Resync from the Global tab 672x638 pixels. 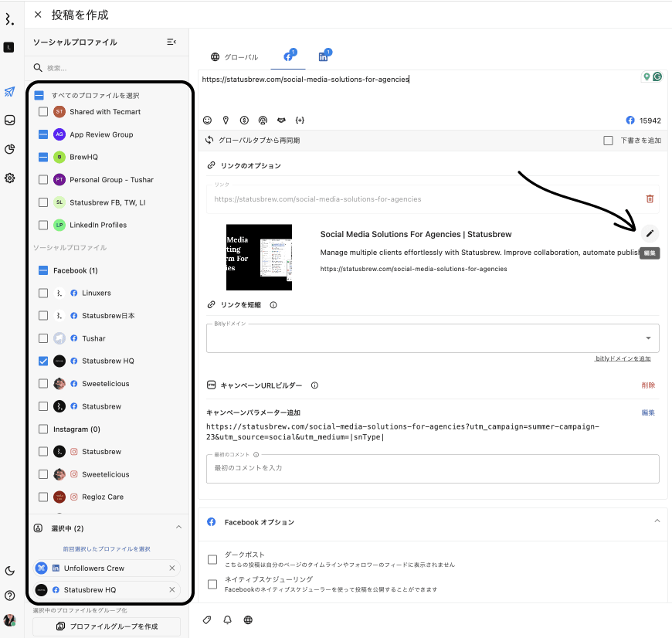pos(253,140)
